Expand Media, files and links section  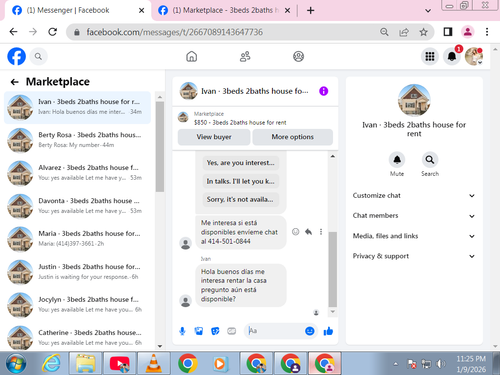pyautogui.click(x=414, y=236)
